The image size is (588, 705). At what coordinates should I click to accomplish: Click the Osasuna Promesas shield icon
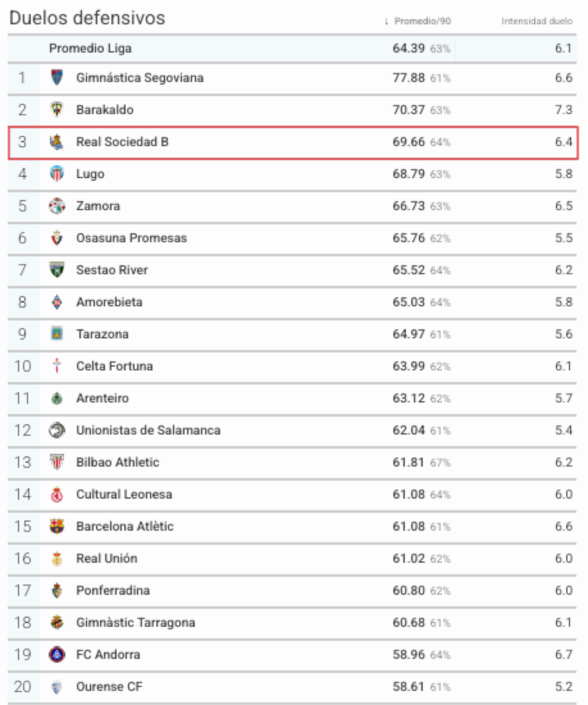[x=56, y=238]
